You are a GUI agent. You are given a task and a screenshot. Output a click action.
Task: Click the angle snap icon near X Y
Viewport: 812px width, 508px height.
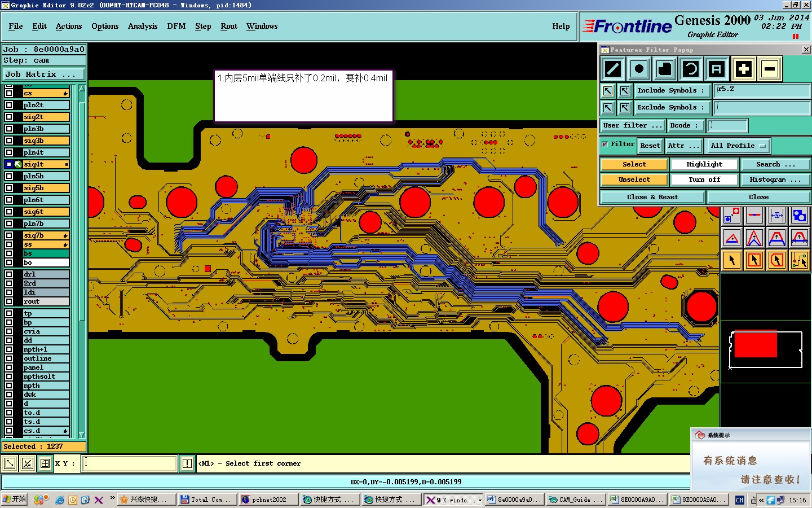(x=28, y=464)
